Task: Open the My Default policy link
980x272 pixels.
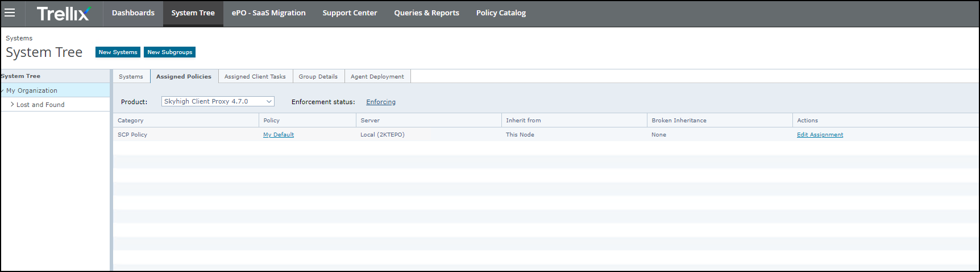Action: point(279,135)
